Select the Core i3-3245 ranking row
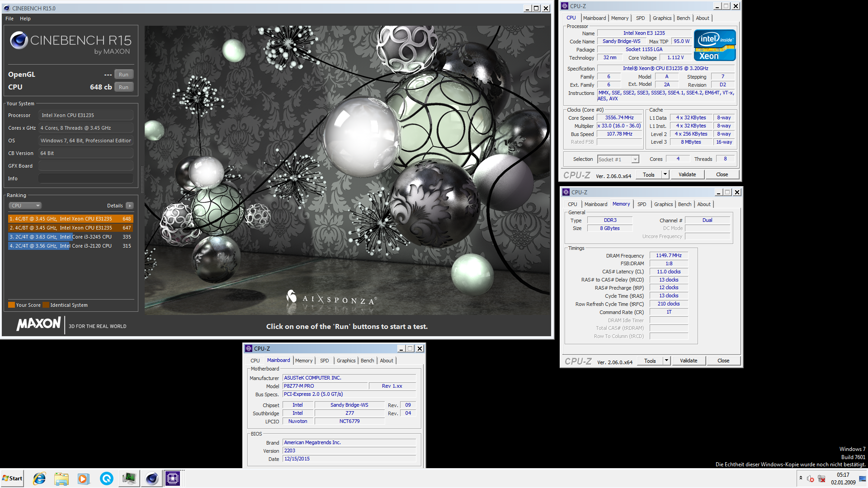 click(71, 237)
